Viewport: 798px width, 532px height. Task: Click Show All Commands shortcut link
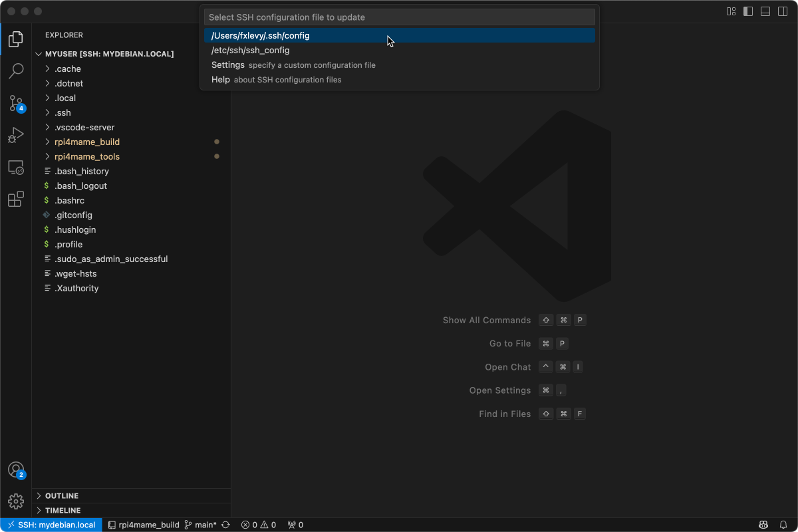click(487, 320)
